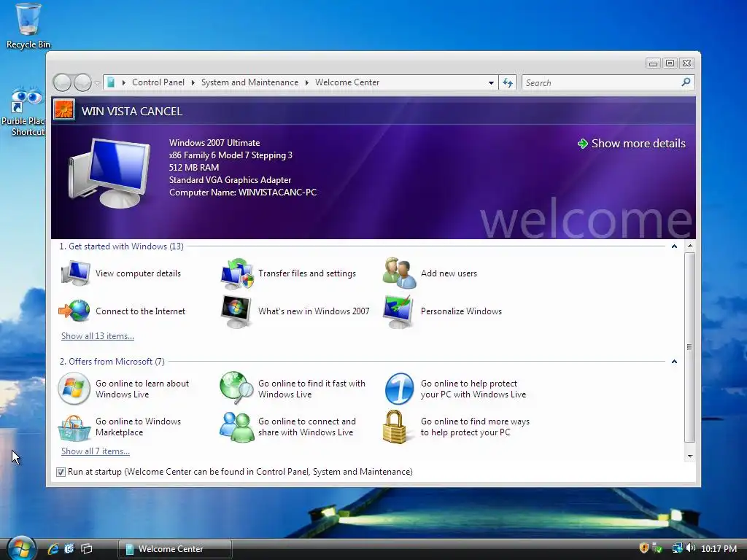Screen dimensions: 747x560
Task: Launch Internet Explorer from Quick Launch
Action: (53, 548)
